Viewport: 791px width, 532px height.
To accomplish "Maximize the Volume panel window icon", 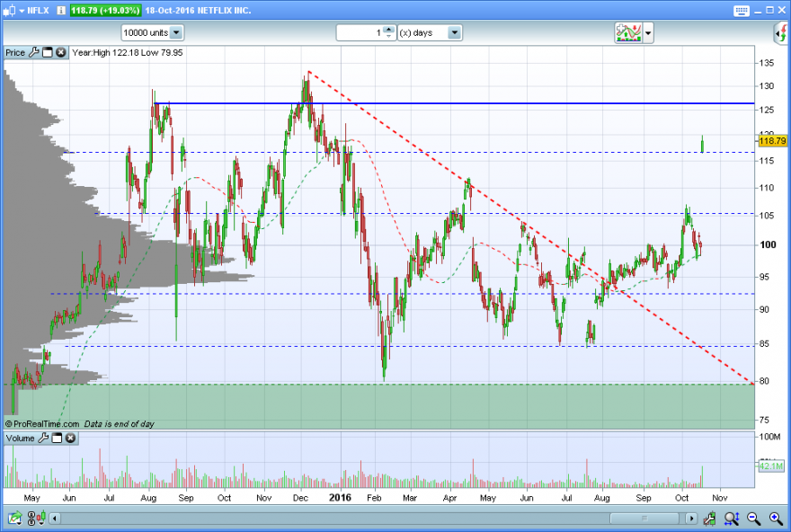I will click(x=57, y=439).
